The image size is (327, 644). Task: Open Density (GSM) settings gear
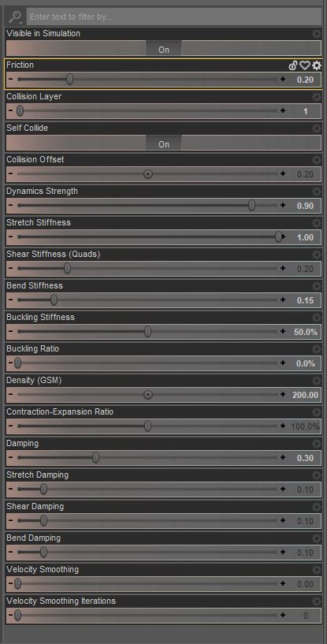click(x=316, y=381)
